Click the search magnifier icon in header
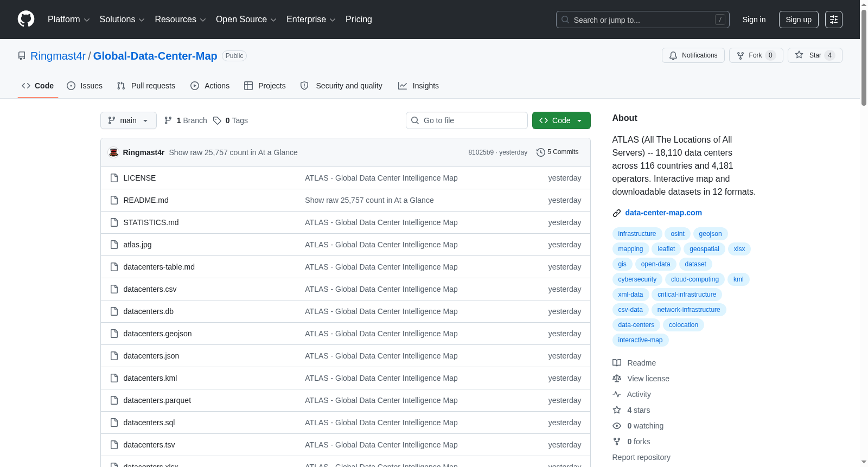 tap(565, 20)
